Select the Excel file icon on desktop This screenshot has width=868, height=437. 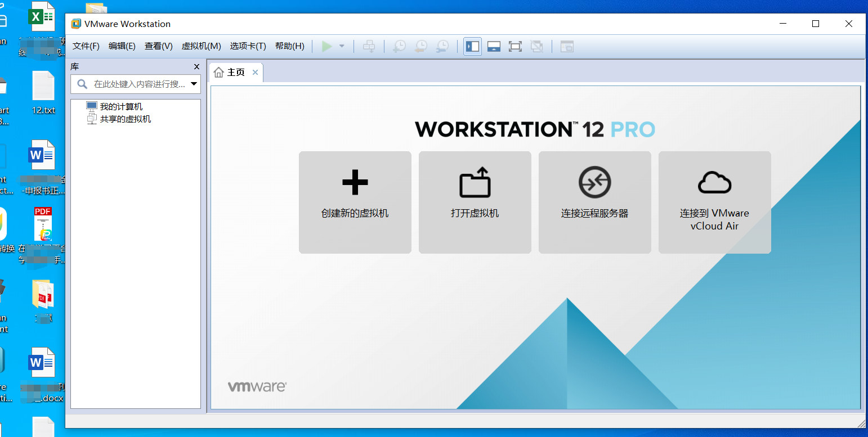[x=42, y=17]
